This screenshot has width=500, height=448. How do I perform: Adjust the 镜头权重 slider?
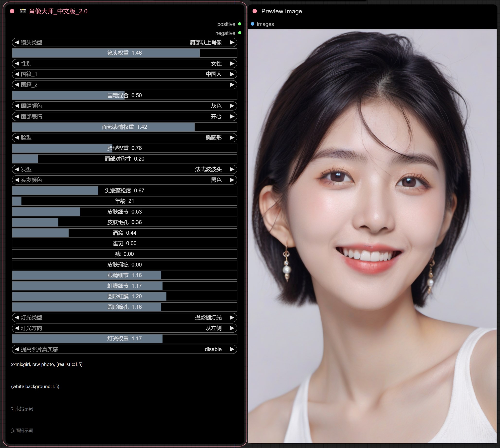123,53
